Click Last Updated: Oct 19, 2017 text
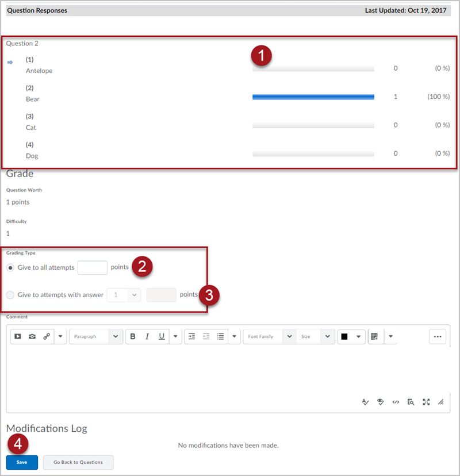The height and width of the screenshot is (476, 460). (405, 10)
